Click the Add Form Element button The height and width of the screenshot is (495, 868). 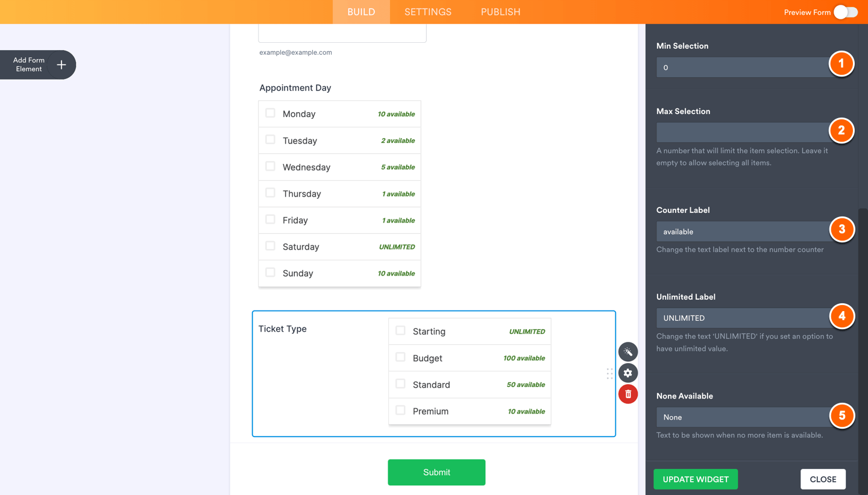(x=37, y=65)
